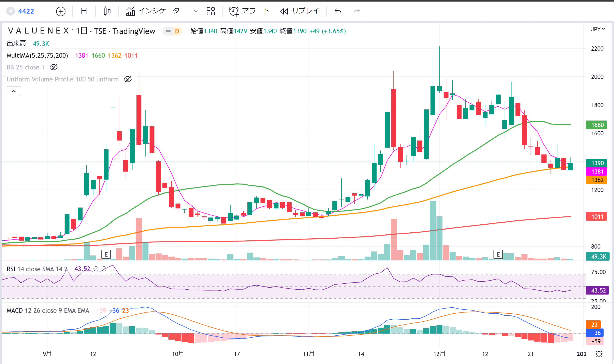The image size is (614, 364).
Task: Click the 9月 date axis label
Action: 47,354
